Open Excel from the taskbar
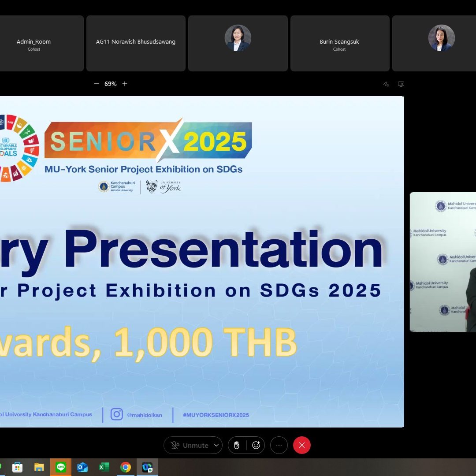This screenshot has height=476, width=476. point(104,467)
